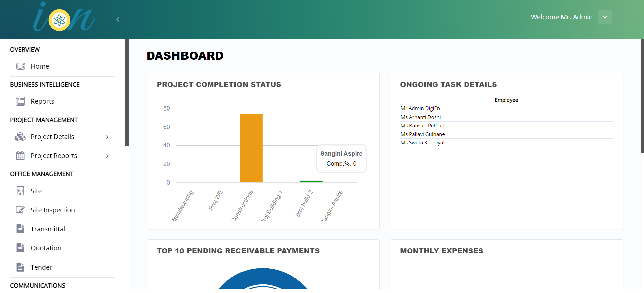Click the sidebar vertical scrollbar

click(x=127, y=92)
